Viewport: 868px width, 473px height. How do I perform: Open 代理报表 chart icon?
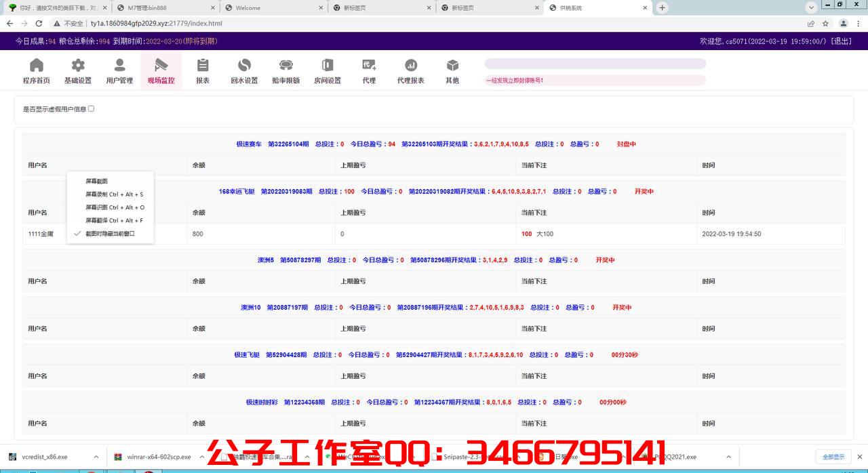[411, 65]
